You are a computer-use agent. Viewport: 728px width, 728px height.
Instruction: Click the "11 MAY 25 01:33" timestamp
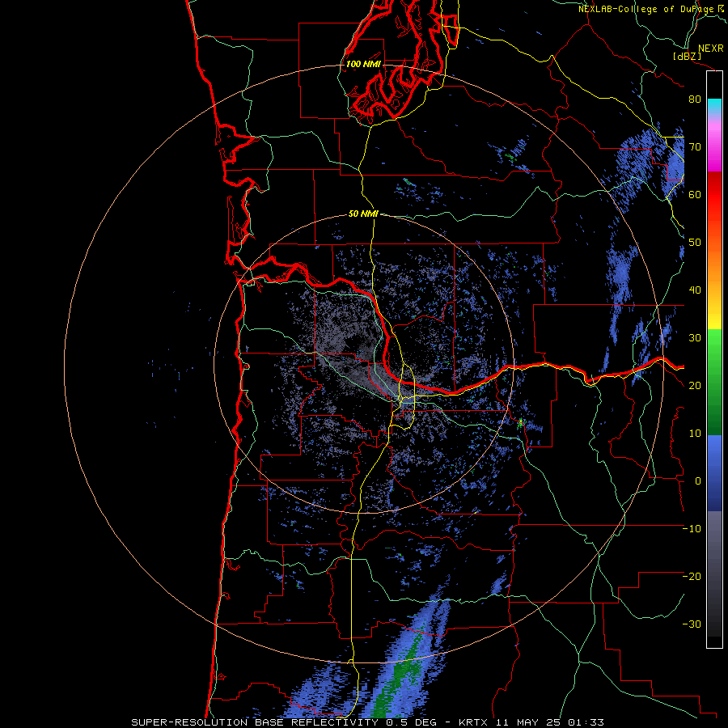click(550, 722)
